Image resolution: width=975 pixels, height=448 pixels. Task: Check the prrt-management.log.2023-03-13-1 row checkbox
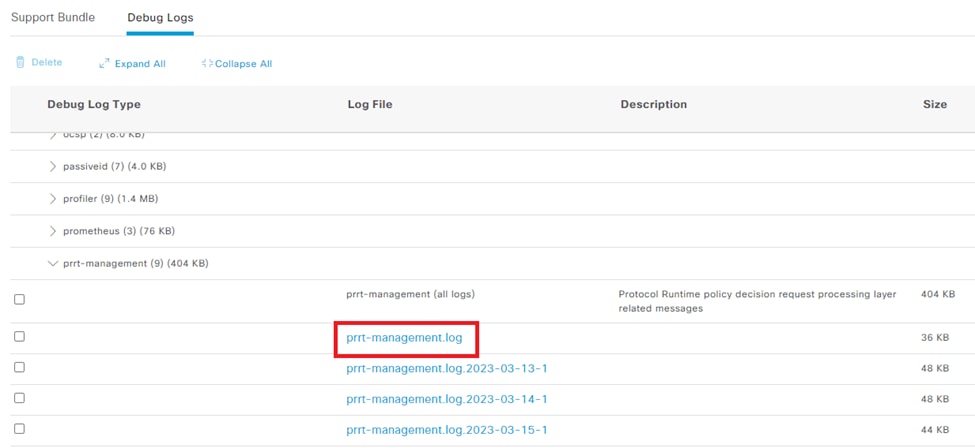click(19, 367)
